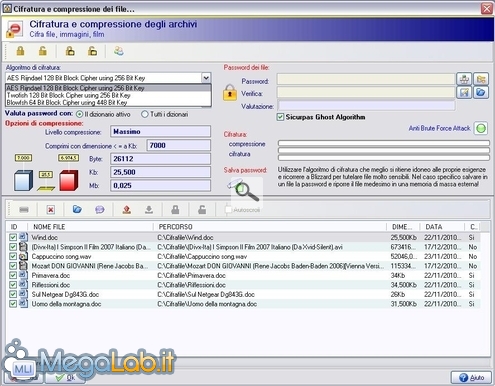495x386 pixels.
Task: Sort by PERCORSO column header
Action: coord(270,227)
